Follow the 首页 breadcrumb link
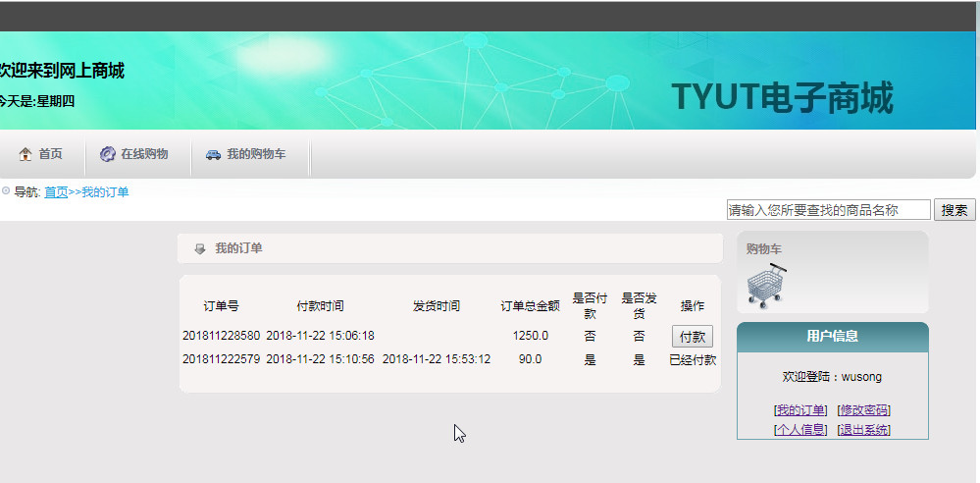This screenshot has width=980, height=483. point(56,192)
